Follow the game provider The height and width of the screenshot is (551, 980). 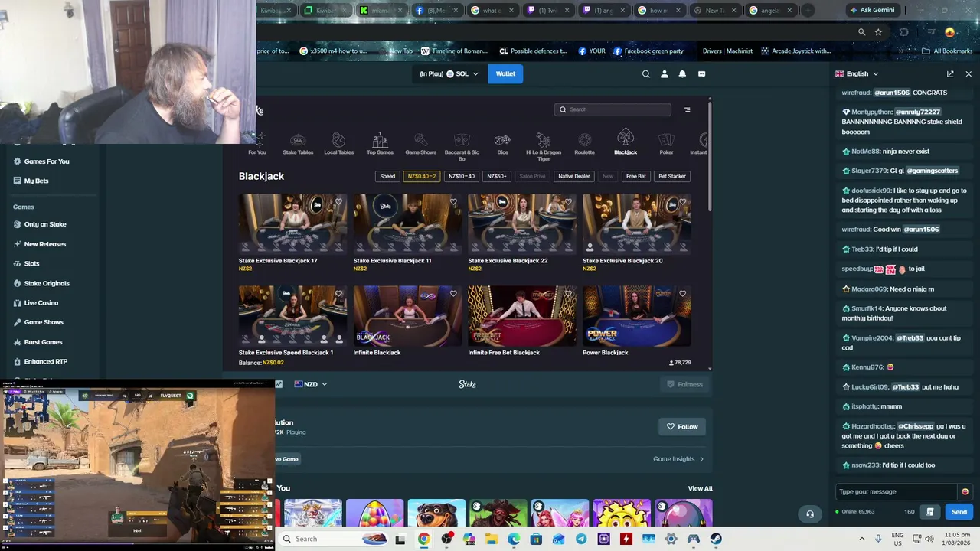click(682, 427)
